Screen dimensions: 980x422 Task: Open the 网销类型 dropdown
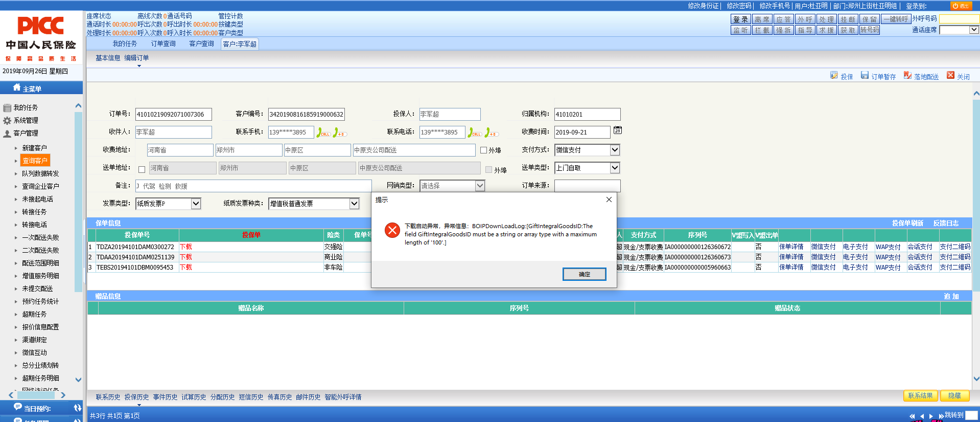point(452,186)
